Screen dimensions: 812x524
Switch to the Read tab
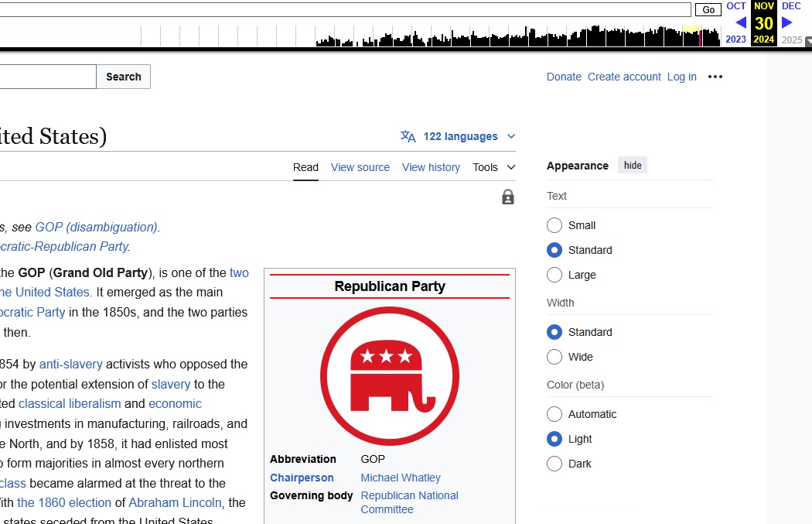click(305, 167)
